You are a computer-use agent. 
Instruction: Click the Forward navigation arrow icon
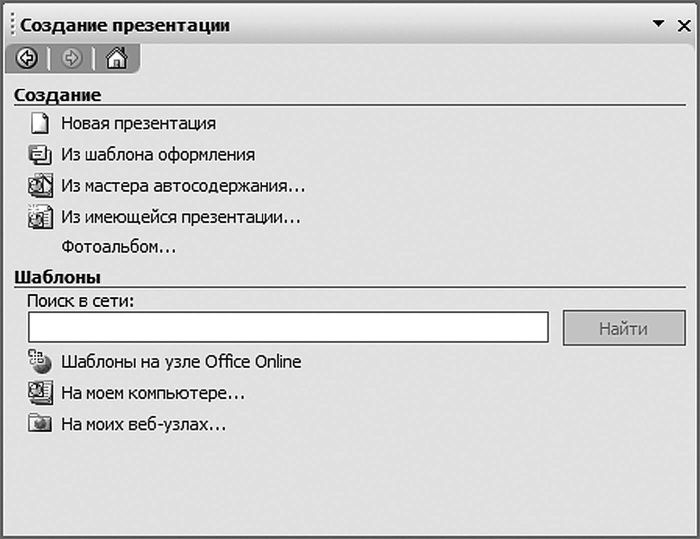pos(71,59)
